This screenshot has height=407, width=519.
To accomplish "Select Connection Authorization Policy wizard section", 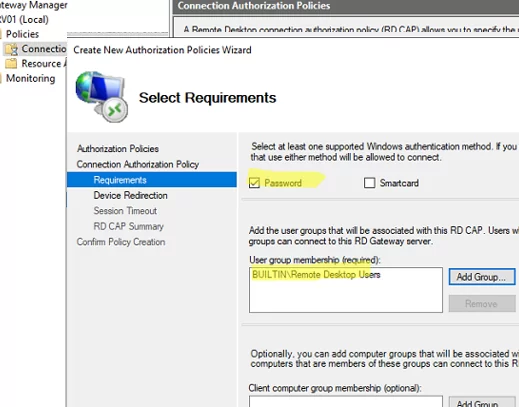I will click(x=138, y=164).
